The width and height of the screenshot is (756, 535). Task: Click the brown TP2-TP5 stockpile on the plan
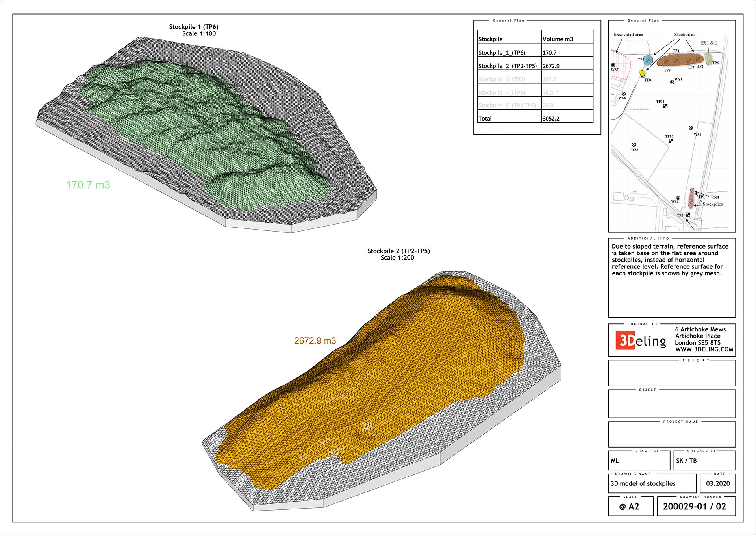point(680,60)
